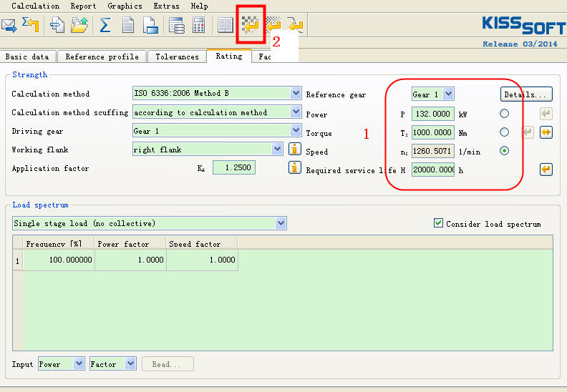Viewport: 567px width, 392px height.
Task: Expand Driving gear dropdown
Action: pos(296,130)
